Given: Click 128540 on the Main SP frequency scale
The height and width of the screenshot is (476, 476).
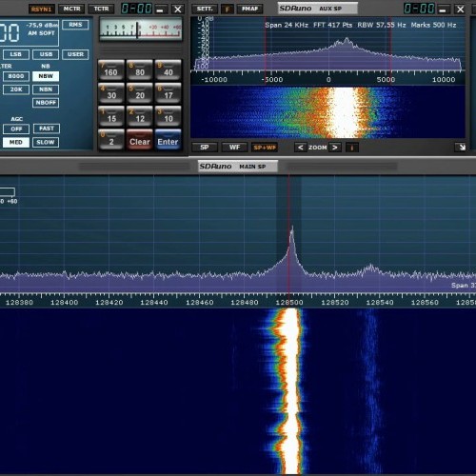Looking at the screenshot, I should (x=380, y=303).
